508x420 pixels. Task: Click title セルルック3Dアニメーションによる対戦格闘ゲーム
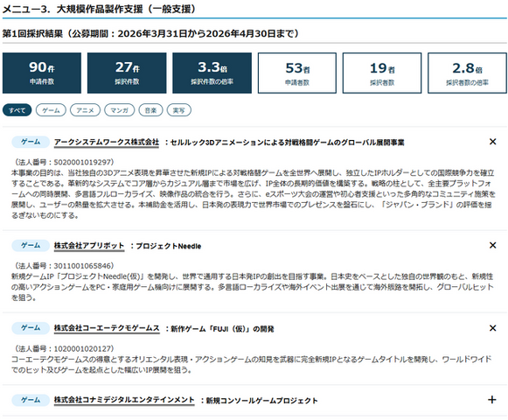288,143
